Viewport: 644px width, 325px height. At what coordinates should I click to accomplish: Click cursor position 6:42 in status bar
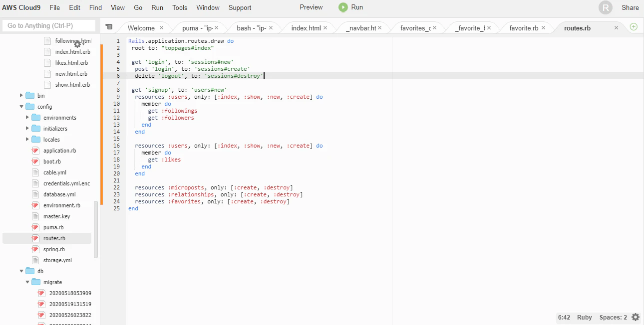(x=564, y=317)
